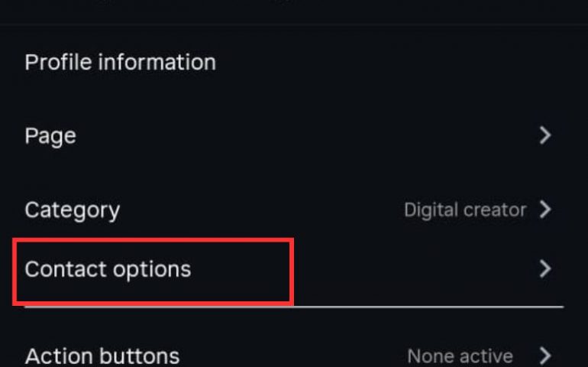Click the None active status text
Viewport: 588px width, 367px height.
point(460,356)
